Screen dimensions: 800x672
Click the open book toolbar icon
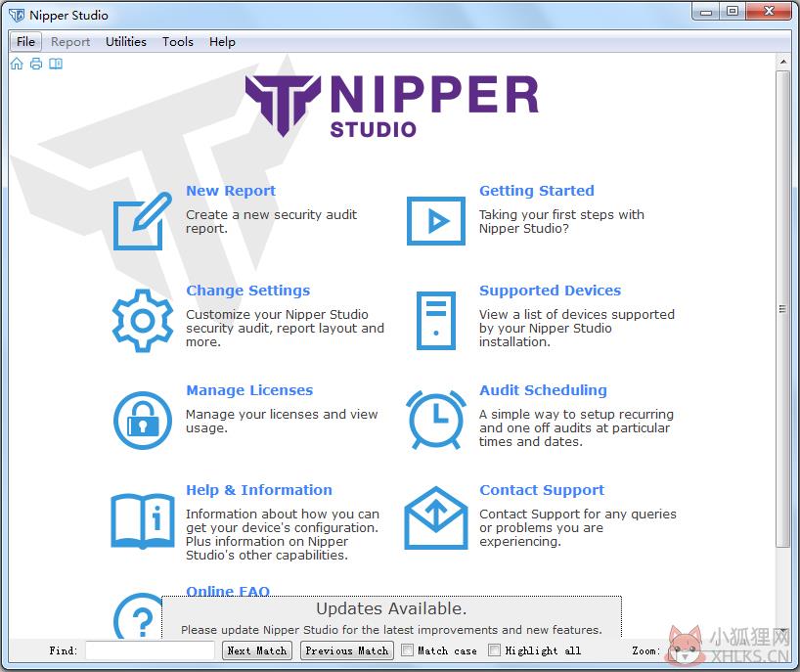click(x=56, y=64)
